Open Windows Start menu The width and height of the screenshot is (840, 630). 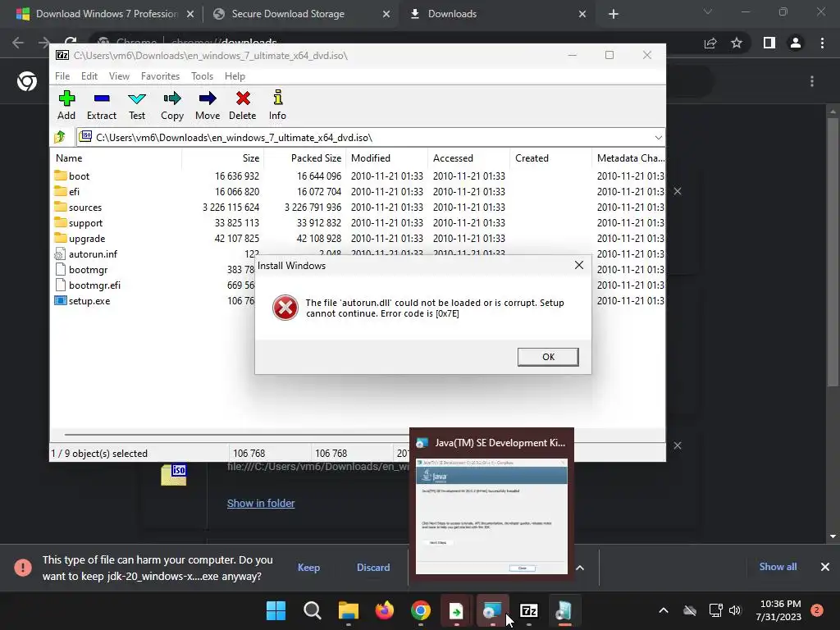tap(276, 610)
